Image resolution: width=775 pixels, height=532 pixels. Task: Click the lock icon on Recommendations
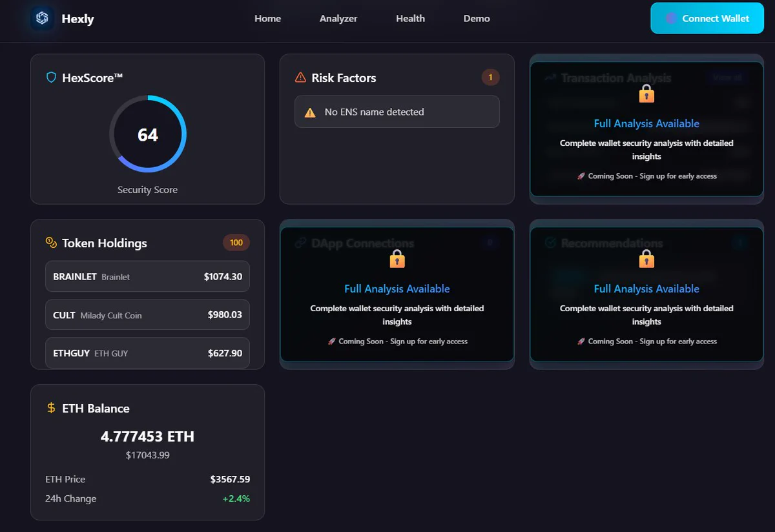tap(646, 260)
